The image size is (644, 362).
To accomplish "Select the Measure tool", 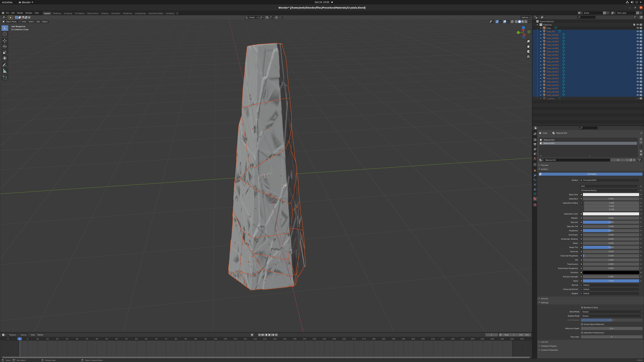I will click(x=5, y=71).
